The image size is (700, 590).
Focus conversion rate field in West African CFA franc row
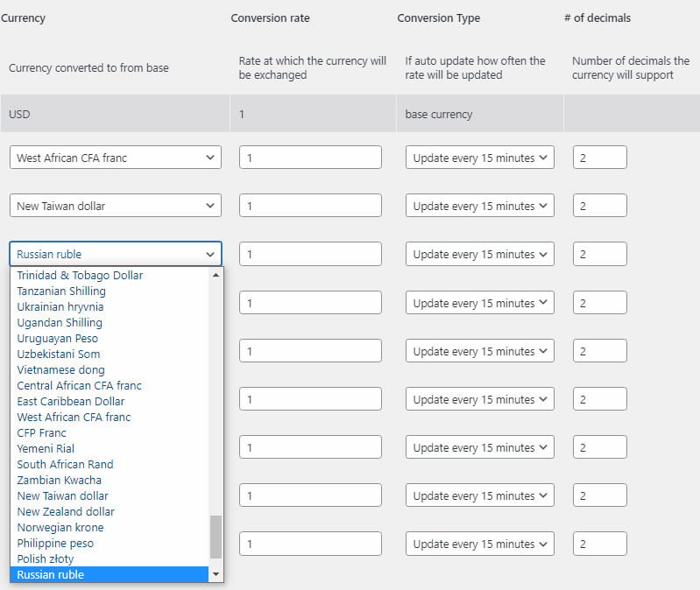click(310, 158)
